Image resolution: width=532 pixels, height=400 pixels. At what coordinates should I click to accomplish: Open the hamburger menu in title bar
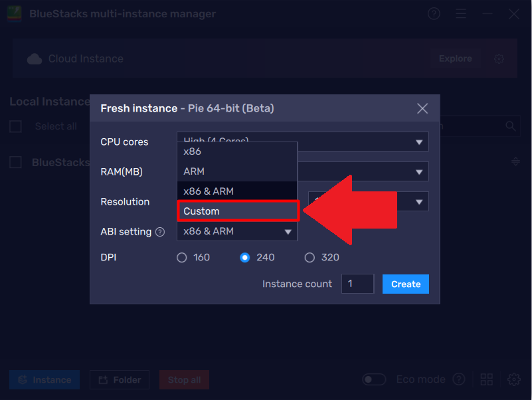click(461, 14)
